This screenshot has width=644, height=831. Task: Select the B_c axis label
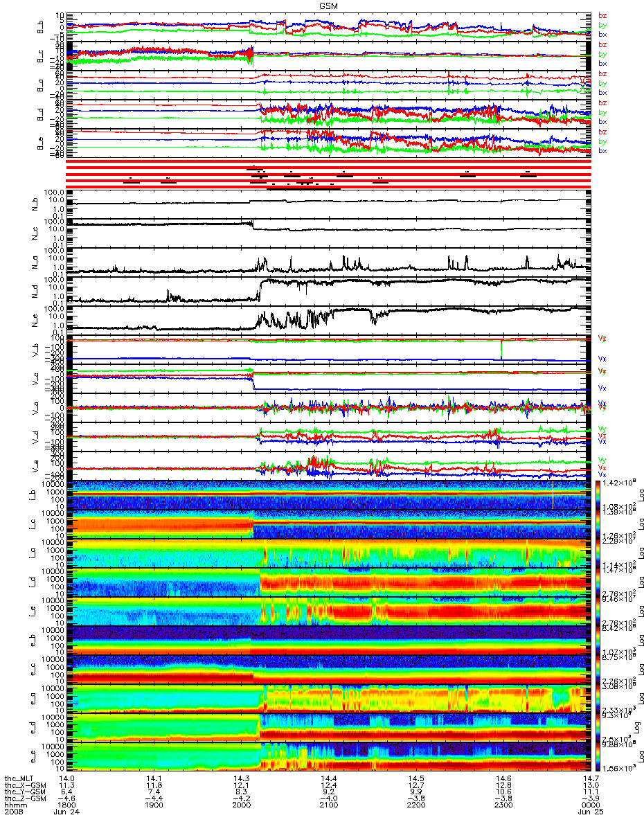pos(40,55)
